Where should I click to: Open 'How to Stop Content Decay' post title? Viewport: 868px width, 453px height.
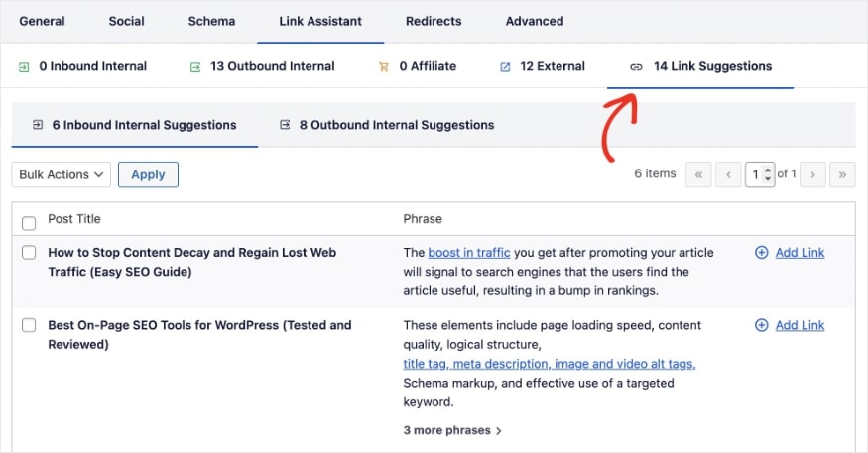click(191, 262)
